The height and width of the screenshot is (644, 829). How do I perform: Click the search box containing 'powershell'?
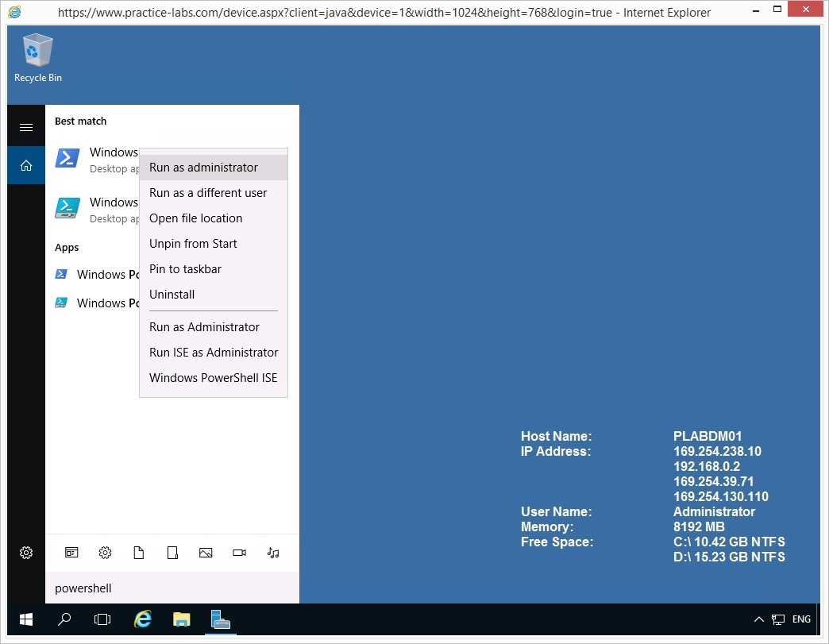pos(172,588)
